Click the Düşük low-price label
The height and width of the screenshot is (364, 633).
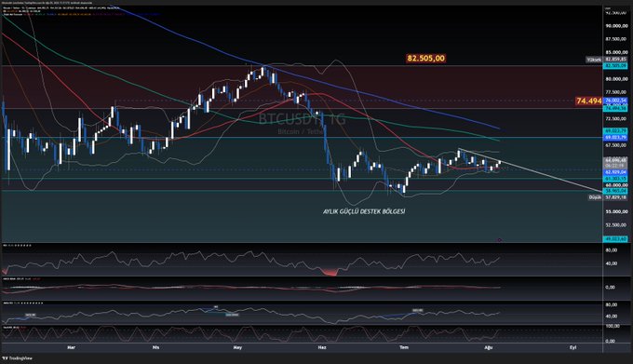[595, 197]
